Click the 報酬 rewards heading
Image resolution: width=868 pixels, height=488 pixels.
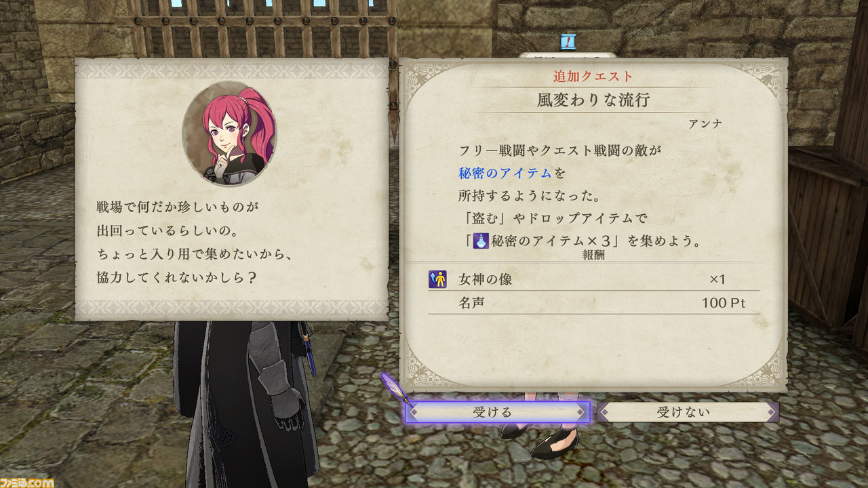pyautogui.click(x=593, y=256)
